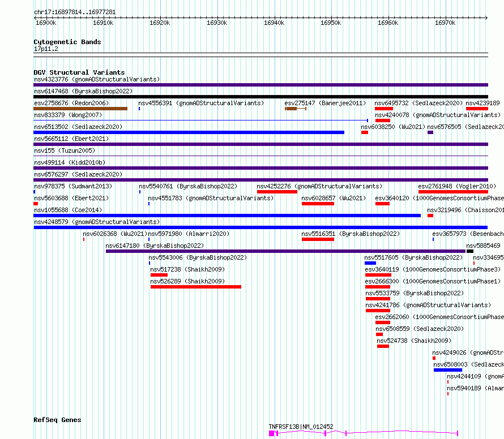Select the brown esv275147 variant glyph
This screenshot has height=439, width=504.
(x=296, y=109)
